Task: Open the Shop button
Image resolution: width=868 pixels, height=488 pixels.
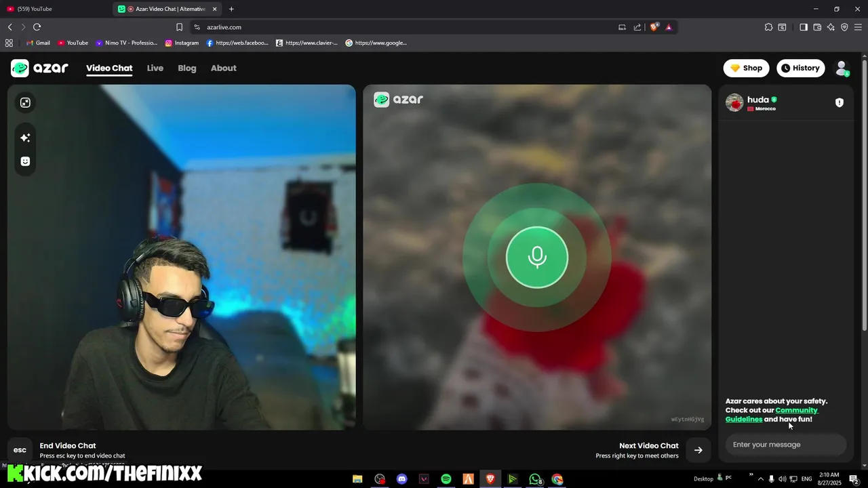Action: pos(746,68)
